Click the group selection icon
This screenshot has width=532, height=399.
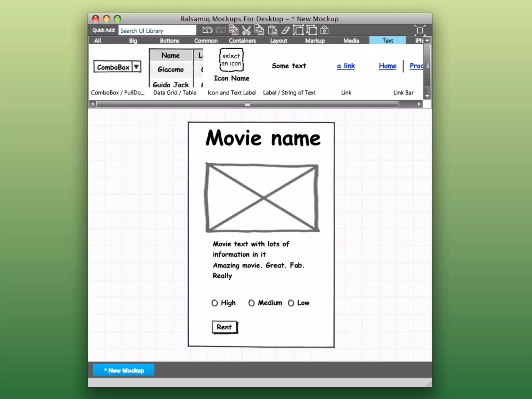(298, 30)
